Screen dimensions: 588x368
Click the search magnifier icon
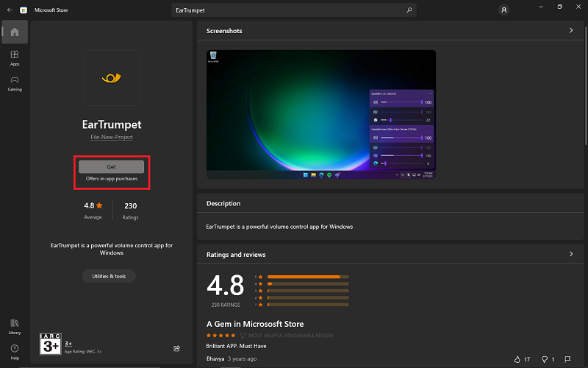tap(409, 10)
